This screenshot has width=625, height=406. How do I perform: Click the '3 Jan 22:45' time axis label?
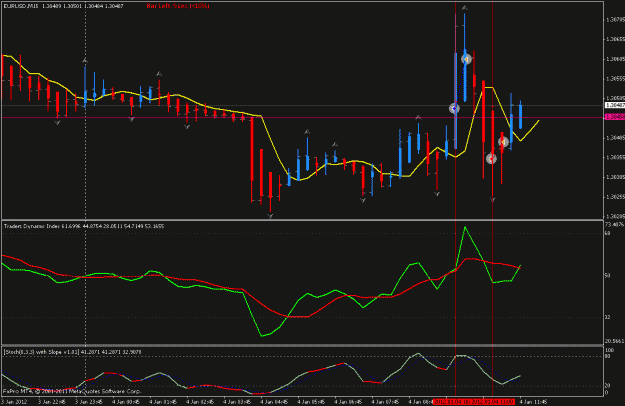click(x=52, y=402)
